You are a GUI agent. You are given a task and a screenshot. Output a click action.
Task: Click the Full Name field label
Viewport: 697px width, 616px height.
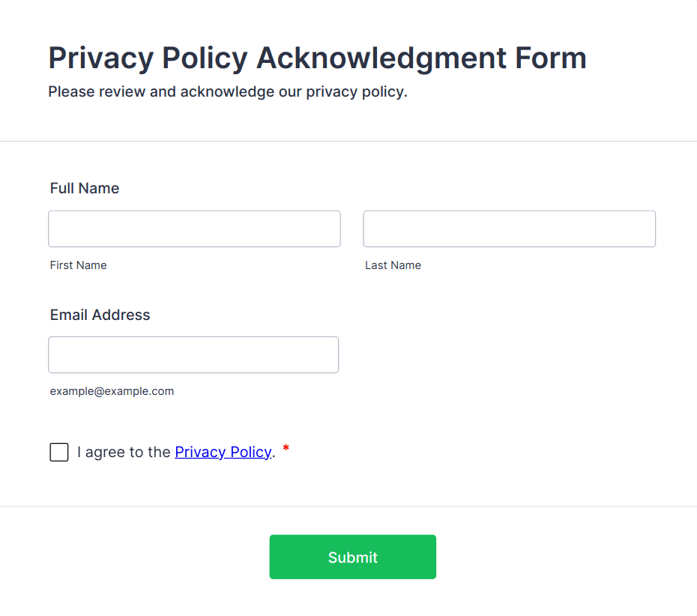click(85, 188)
